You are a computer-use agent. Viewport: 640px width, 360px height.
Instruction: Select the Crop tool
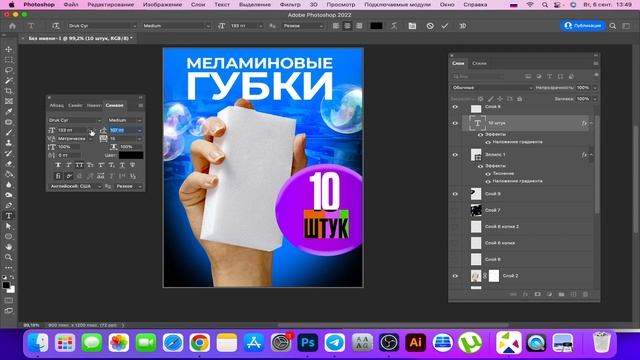9,91
